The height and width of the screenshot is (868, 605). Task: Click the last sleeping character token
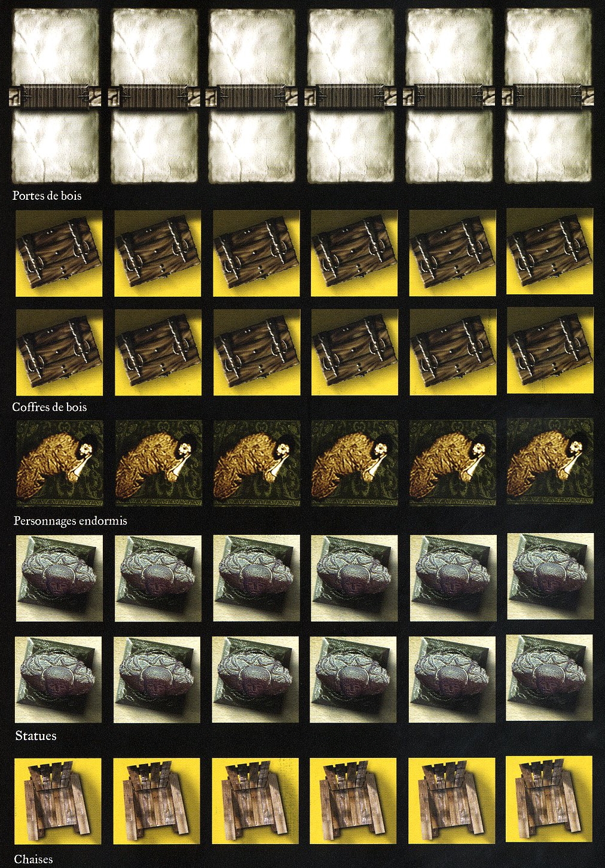(550, 461)
